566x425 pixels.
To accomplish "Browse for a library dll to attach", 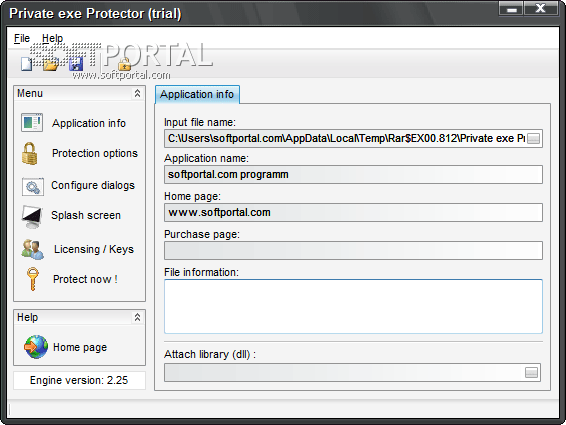I will (531, 373).
